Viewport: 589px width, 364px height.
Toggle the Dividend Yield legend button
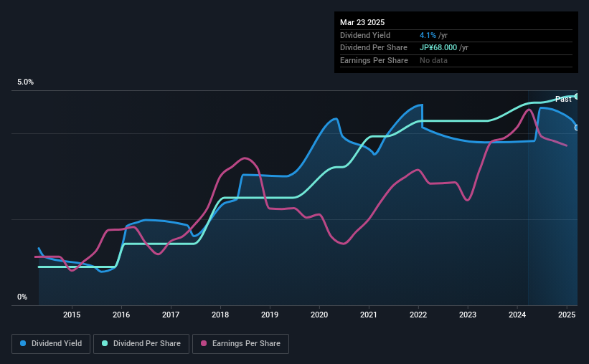click(51, 344)
